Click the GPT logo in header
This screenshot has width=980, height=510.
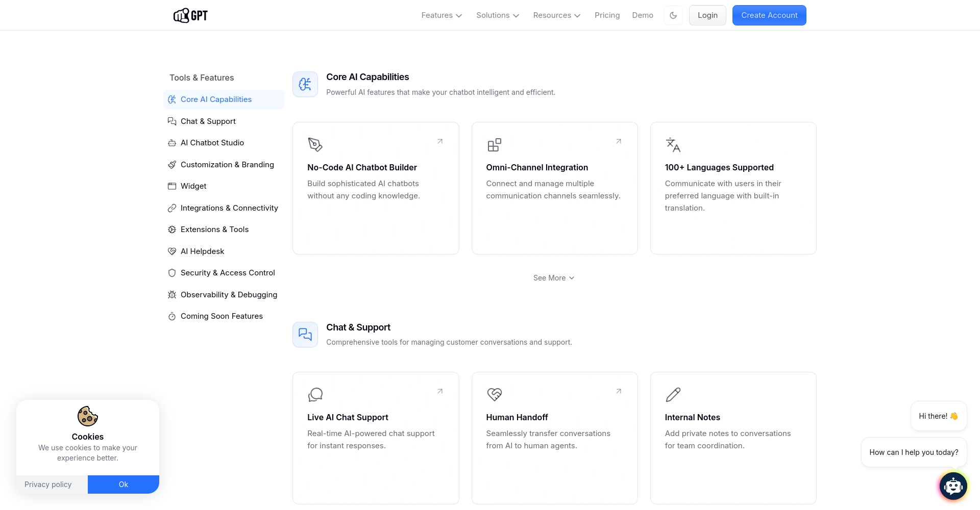coord(190,15)
